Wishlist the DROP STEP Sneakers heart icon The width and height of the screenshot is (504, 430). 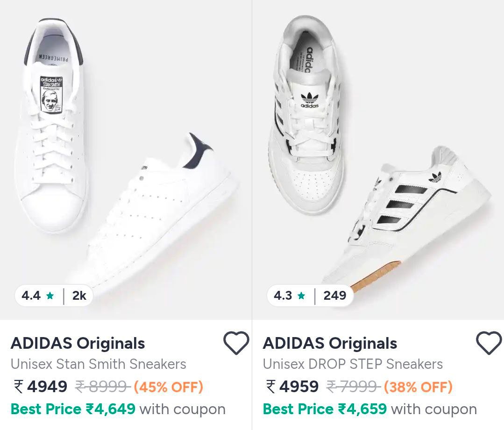click(x=489, y=343)
